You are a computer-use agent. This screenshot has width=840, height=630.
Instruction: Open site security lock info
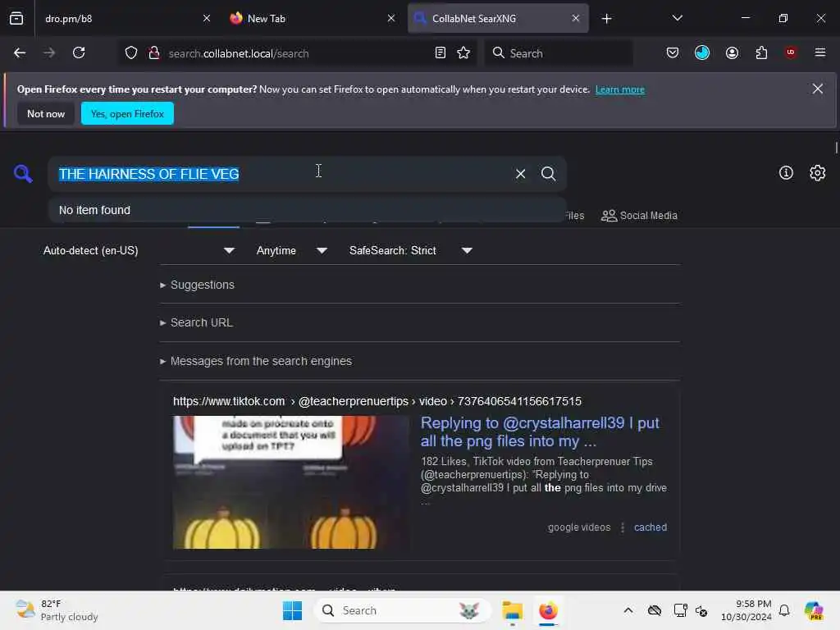coord(154,53)
